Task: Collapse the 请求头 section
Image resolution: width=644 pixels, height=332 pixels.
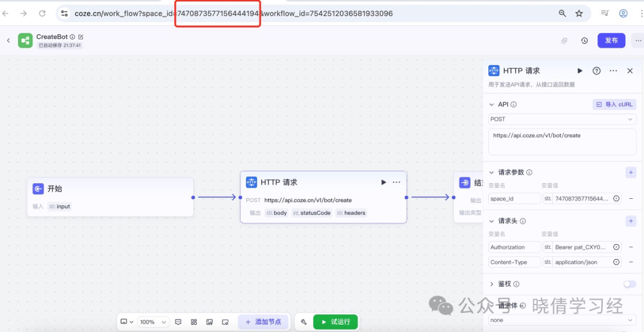Action: click(492, 222)
